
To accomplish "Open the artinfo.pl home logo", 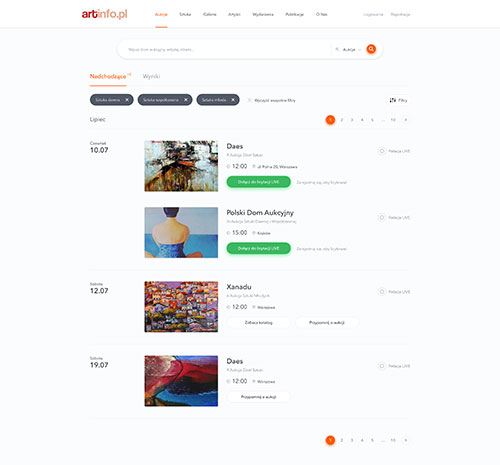I will click(105, 14).
